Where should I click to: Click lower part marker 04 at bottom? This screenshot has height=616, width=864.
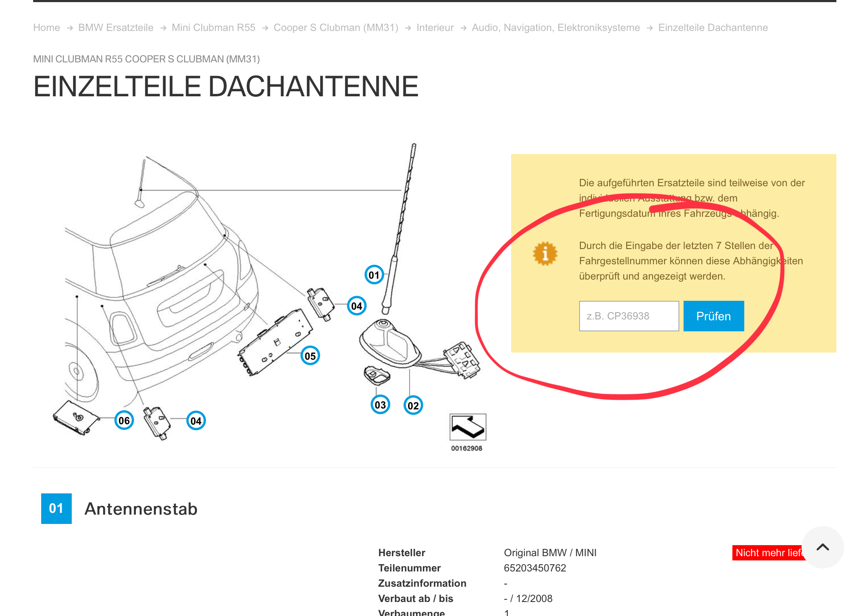[x=196, y=421]
